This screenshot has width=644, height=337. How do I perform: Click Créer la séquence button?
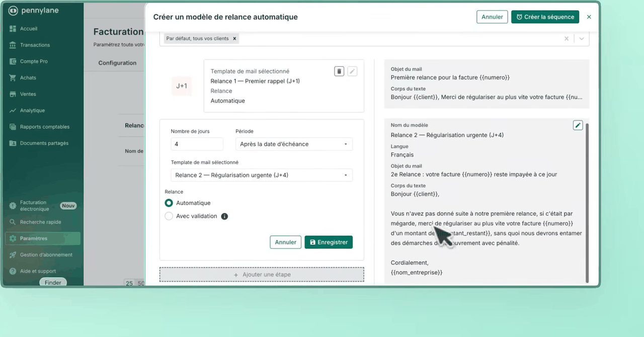point(545,17)
